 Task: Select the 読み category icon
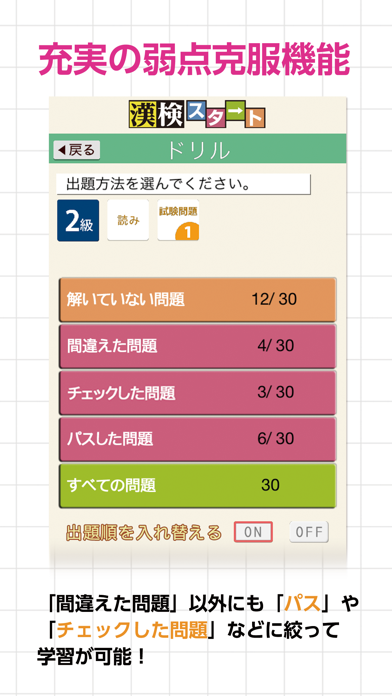pos(128,221)
